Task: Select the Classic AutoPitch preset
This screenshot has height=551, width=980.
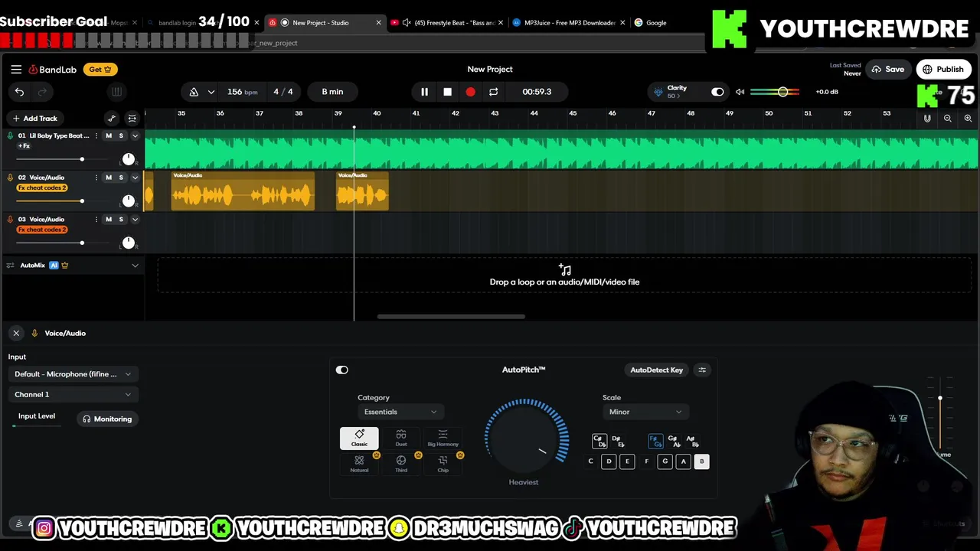Action: pyautogui.click(x=359, y=438)
